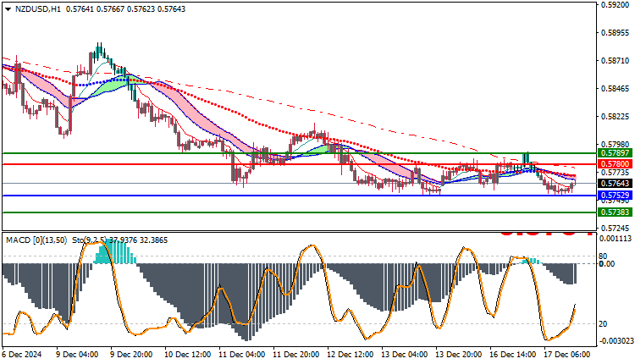Click the NZDUSD,H1 symbol title text
Screen dimensions: 635x364
point(37,9)
